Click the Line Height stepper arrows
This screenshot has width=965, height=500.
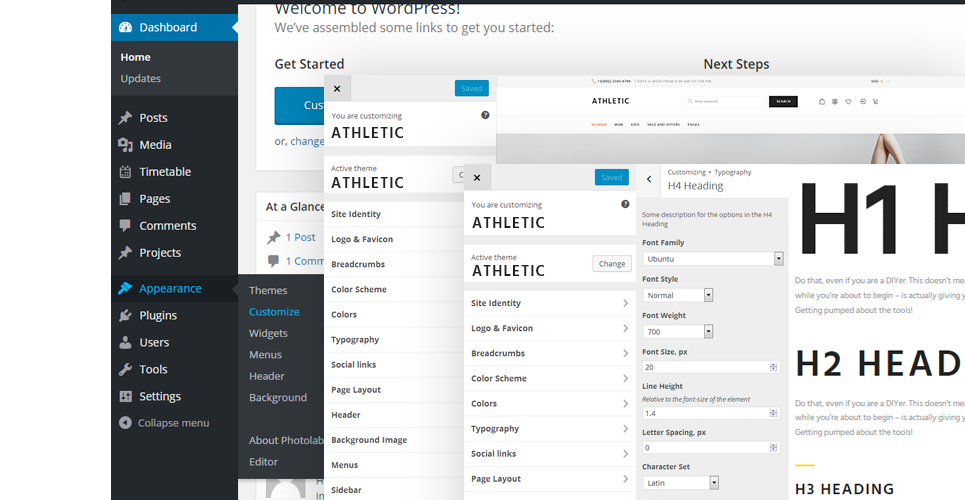tap(774, 413)
